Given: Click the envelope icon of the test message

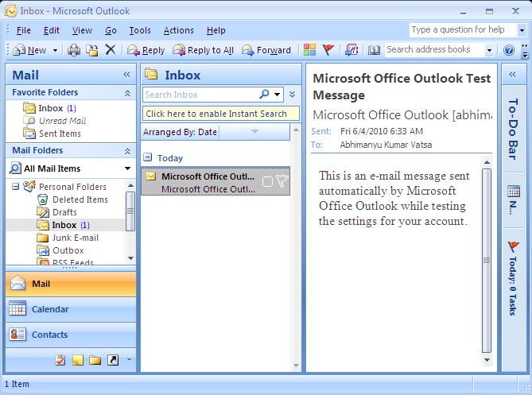Looking at the screenshot, I should tap(150, 176).
